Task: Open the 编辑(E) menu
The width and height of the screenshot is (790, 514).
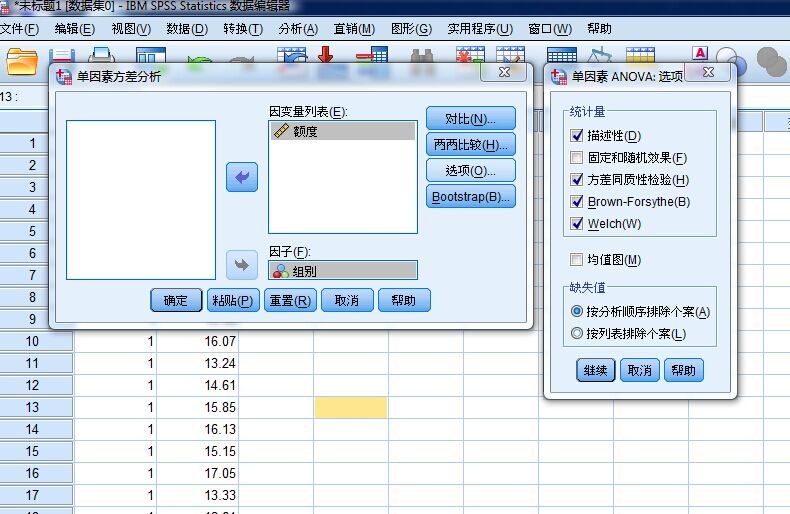Action: point(75,29)
